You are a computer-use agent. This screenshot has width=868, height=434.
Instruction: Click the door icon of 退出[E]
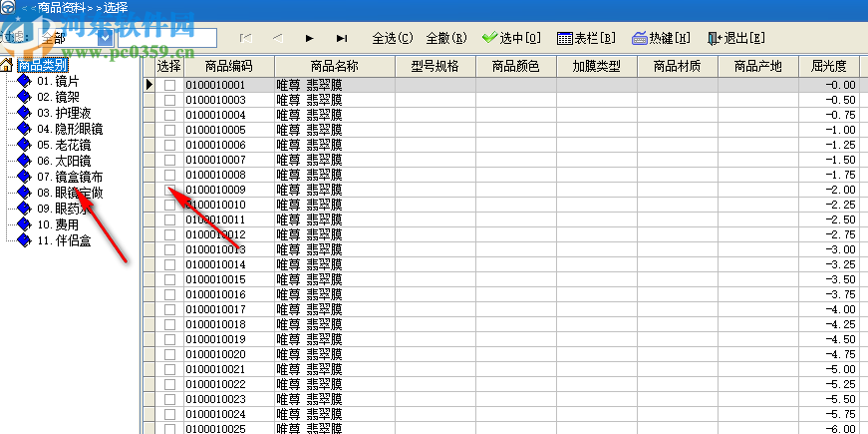point(715,38)
